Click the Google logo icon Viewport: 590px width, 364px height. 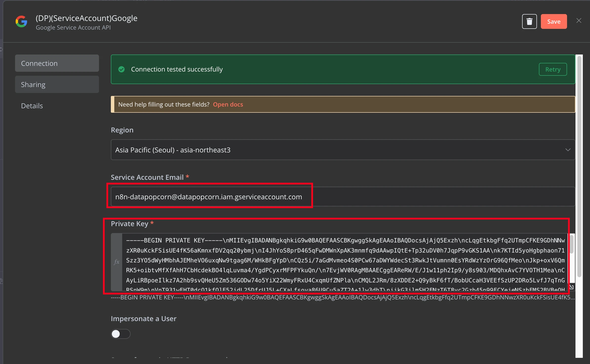point(21,22)
